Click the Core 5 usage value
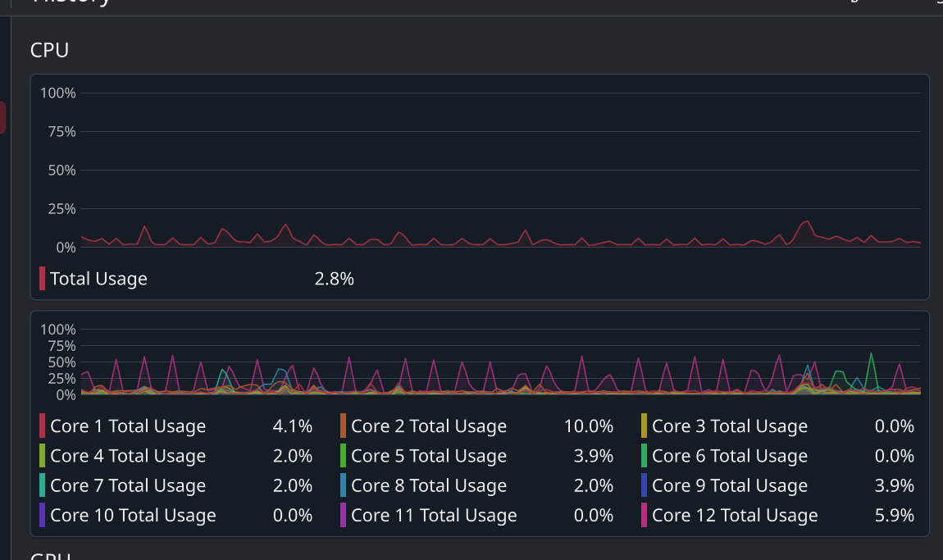The width and height of the screenshot is (943, 560). (x=594, y=457)
